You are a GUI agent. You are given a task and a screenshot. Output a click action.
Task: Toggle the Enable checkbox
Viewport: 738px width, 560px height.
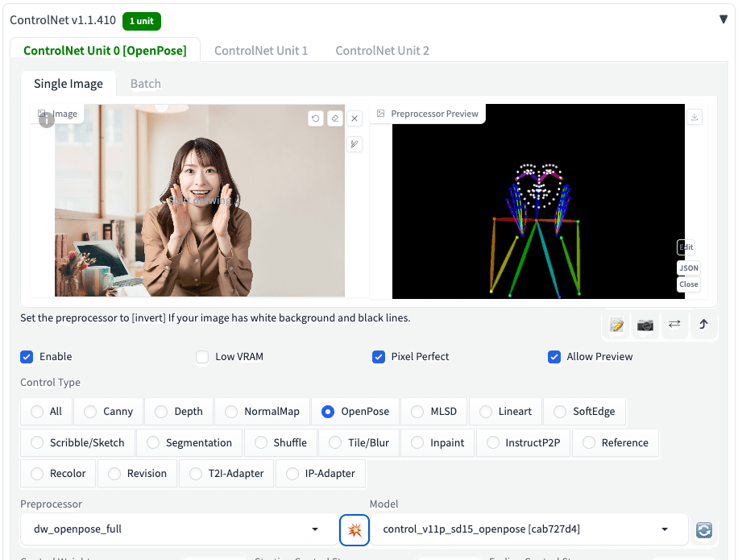(27, 357)
